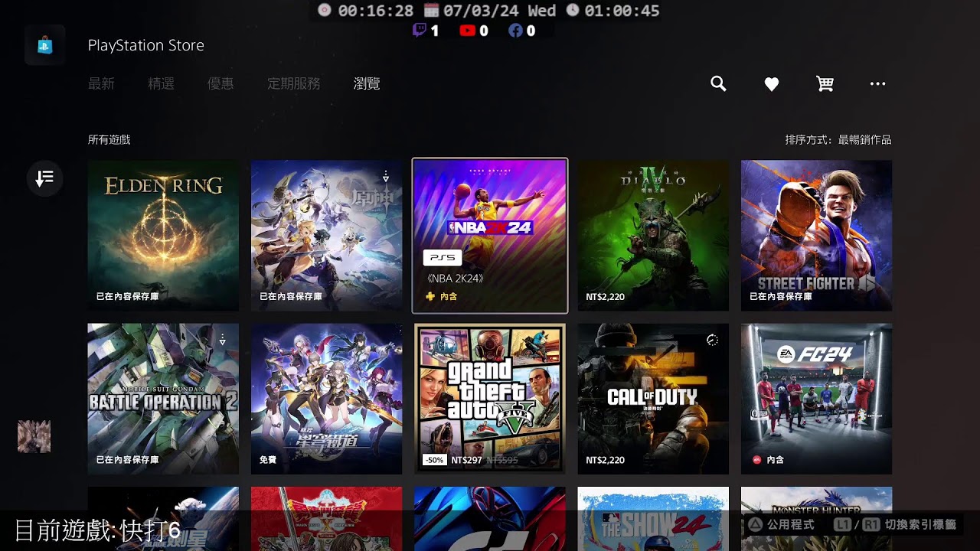980x551 pixels.
Task: Click the 01:00:45 clock text
Action: point(622,11)
